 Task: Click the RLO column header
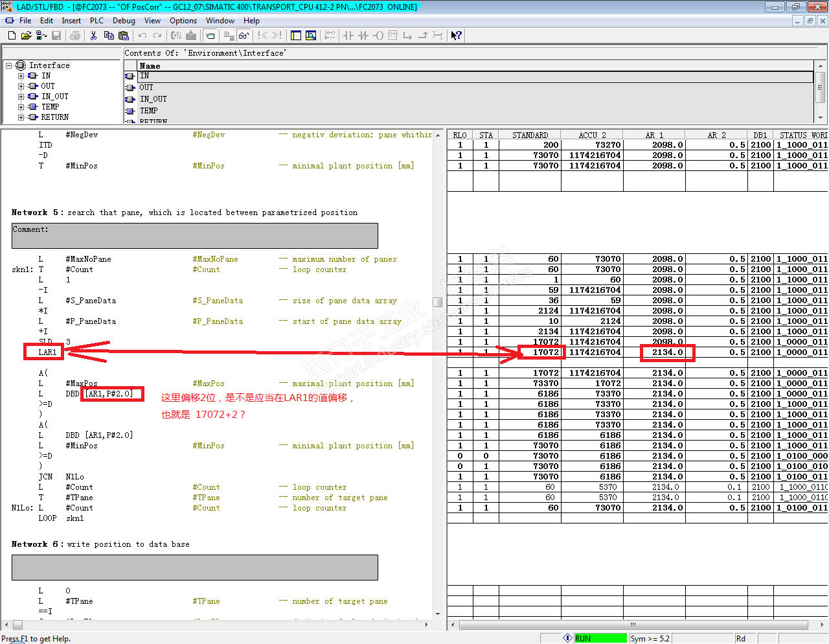coord(460,135)
